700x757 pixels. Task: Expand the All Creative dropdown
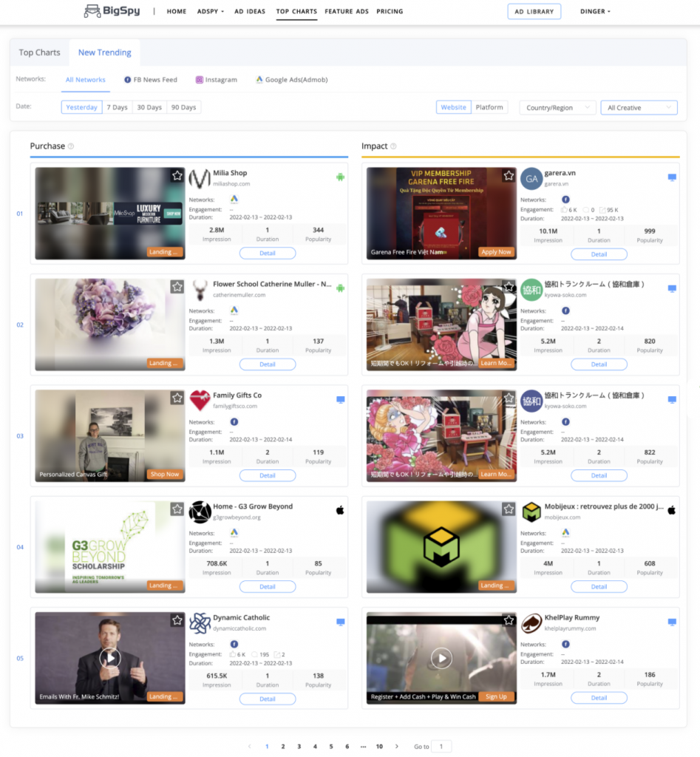click(x=639, y=108)
